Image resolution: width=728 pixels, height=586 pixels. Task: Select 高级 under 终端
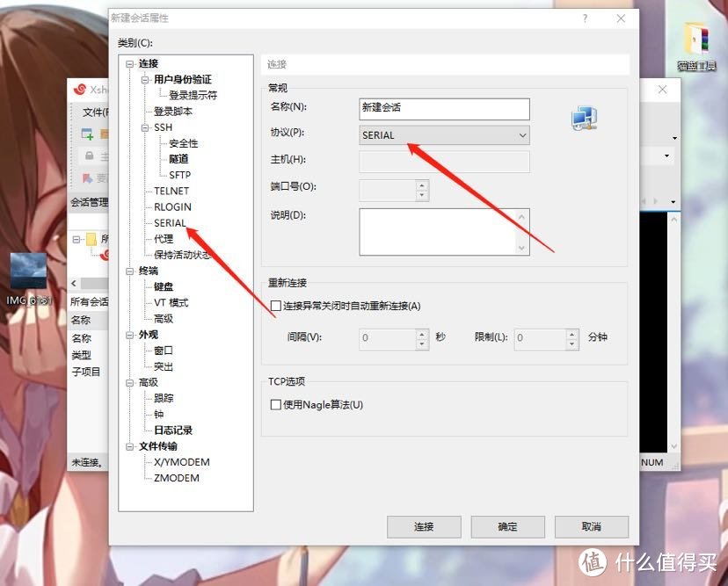tap(164, 319)
